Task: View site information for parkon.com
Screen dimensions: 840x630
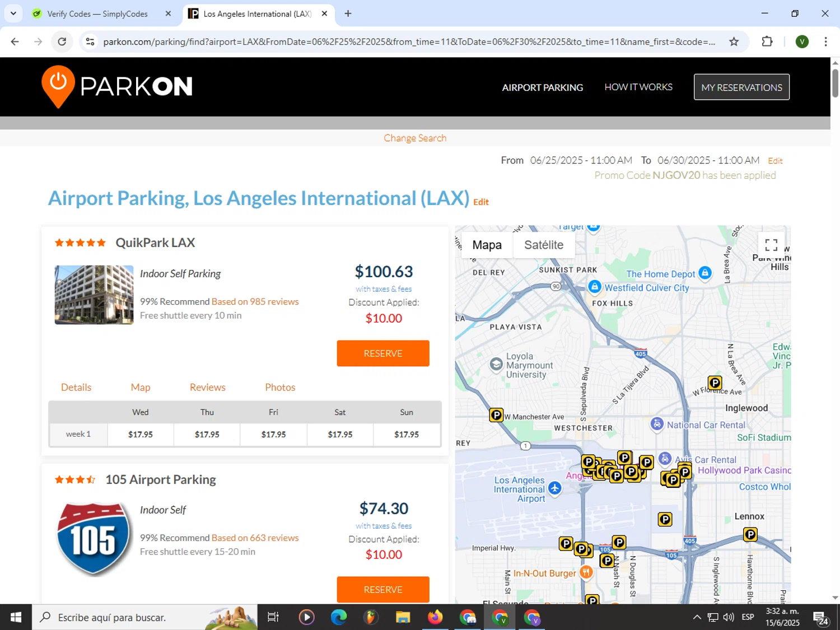Action: pos(90,41)
